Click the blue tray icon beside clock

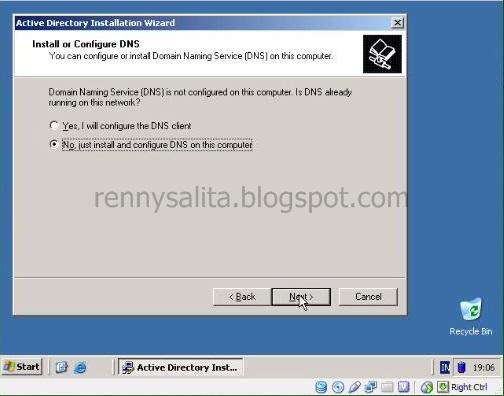(x=461, y=367)
